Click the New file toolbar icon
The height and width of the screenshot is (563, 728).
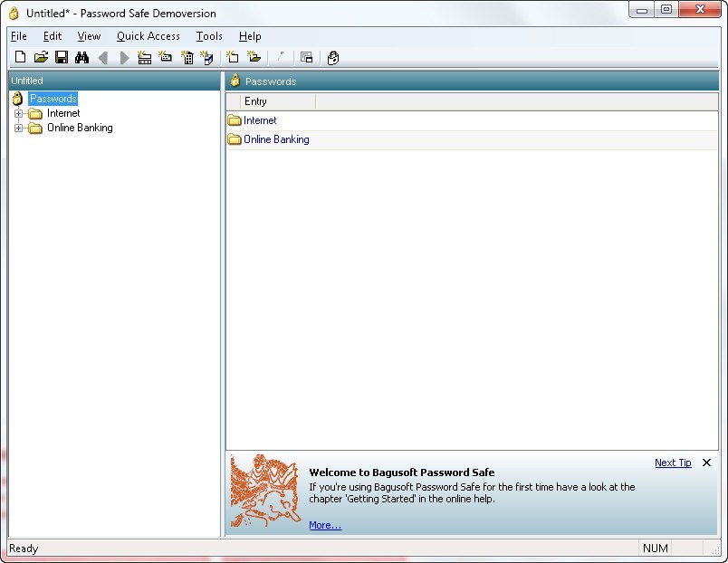click(x=21, y=57)
